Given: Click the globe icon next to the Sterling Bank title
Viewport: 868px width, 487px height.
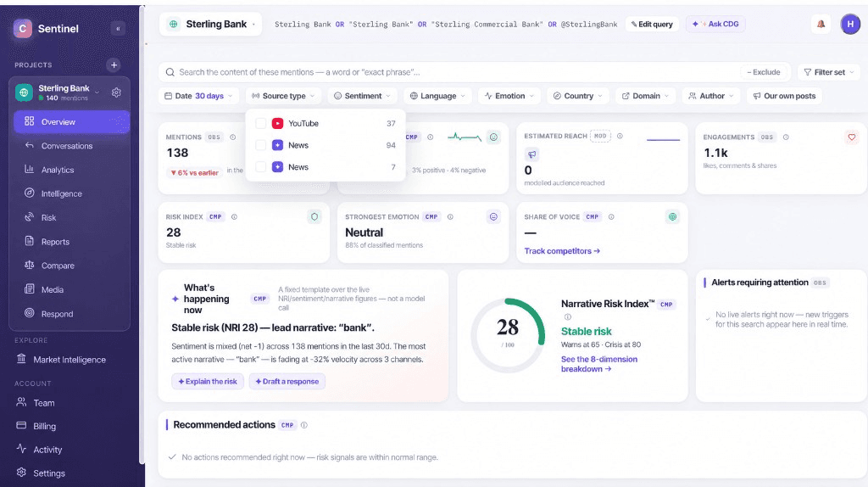Looking at the screenshot, I should tap(174, 25).
